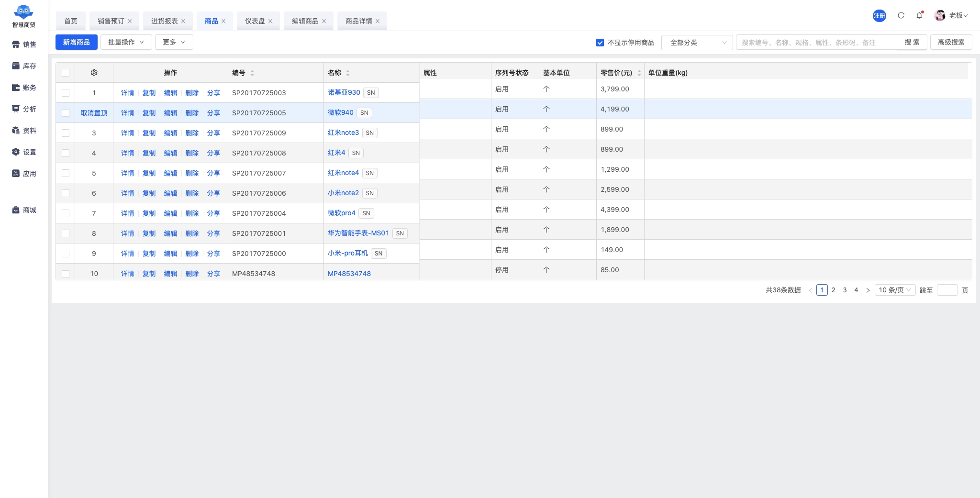Click the user avatar picture

pos(940,15)
